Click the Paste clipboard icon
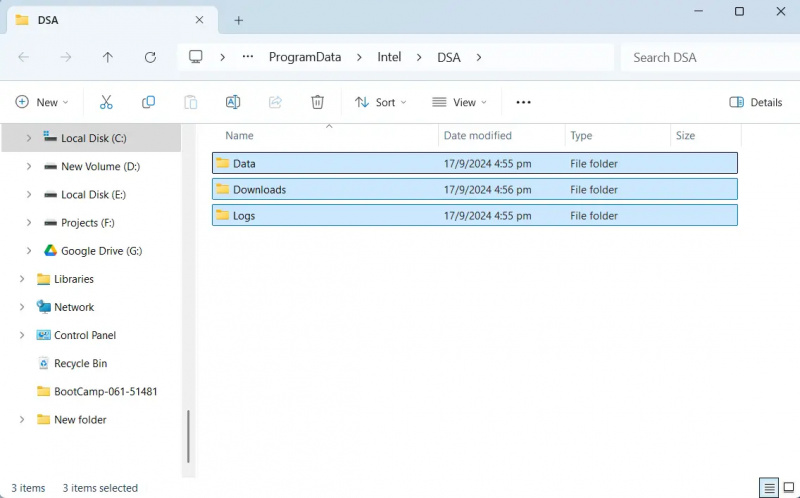 (x=191, y=102)
